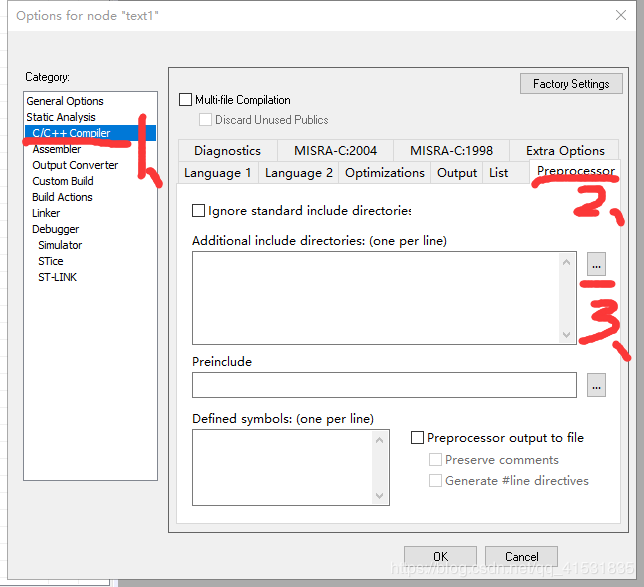Toggle Preserve comments checkbox

tap(435, 459)
